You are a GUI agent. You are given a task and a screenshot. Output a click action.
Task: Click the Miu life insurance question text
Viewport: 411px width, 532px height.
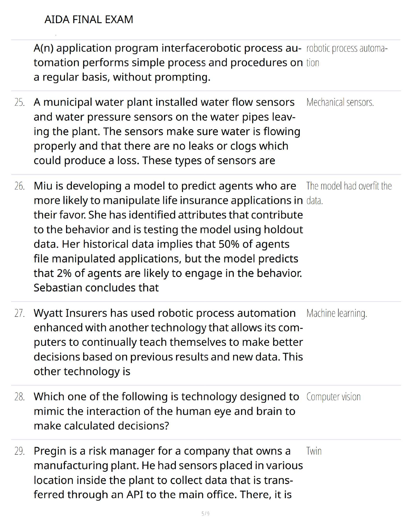click(x=168, y=229)
